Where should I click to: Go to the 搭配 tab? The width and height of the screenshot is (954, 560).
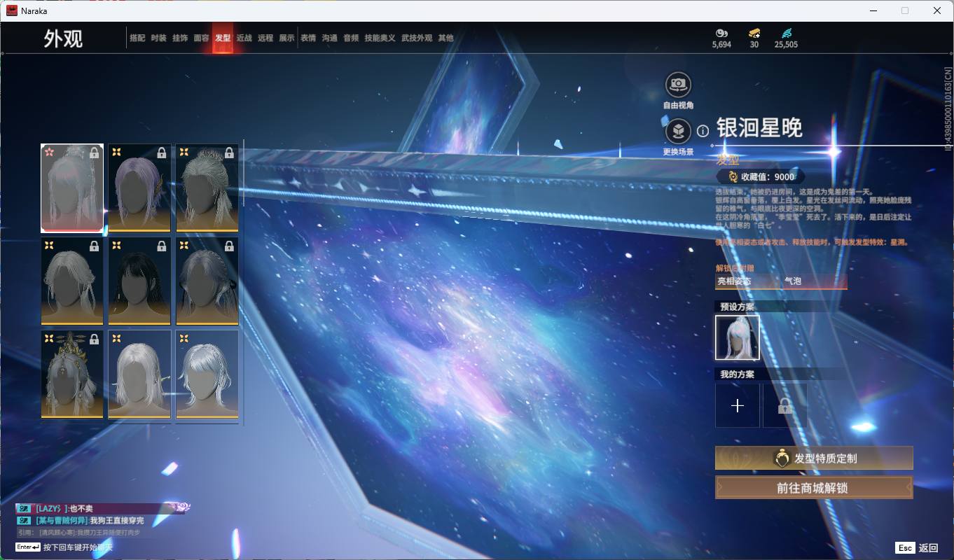137,38
